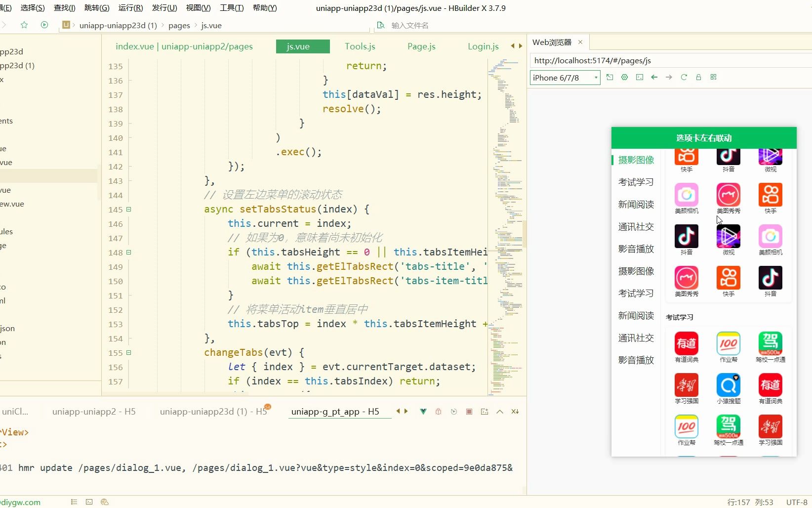Open the iPhone 6/7/8 device dropdown
Image resolution: width=812 pixels, height=508 pixels.
coord(565,78)
